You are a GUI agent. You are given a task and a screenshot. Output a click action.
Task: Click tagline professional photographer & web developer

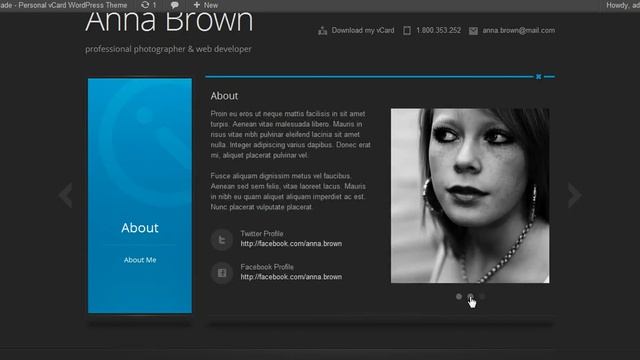pyautogui.click(x=168, y=49)
